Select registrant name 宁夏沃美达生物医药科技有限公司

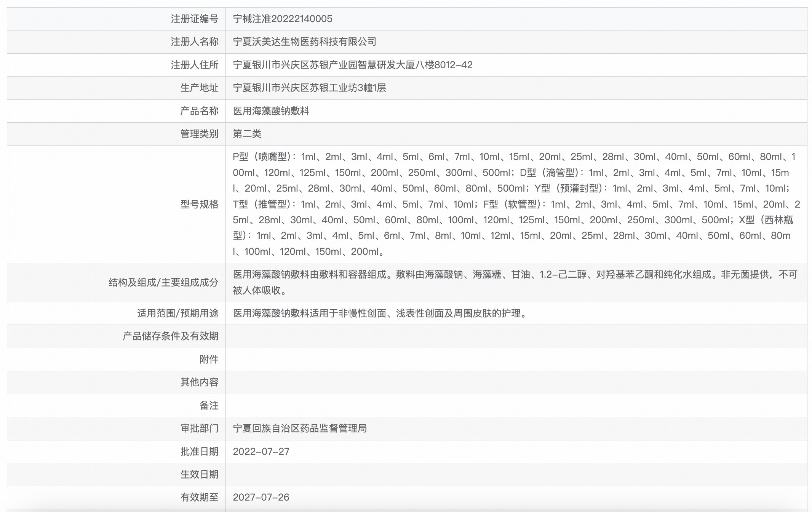coord(305,42)
